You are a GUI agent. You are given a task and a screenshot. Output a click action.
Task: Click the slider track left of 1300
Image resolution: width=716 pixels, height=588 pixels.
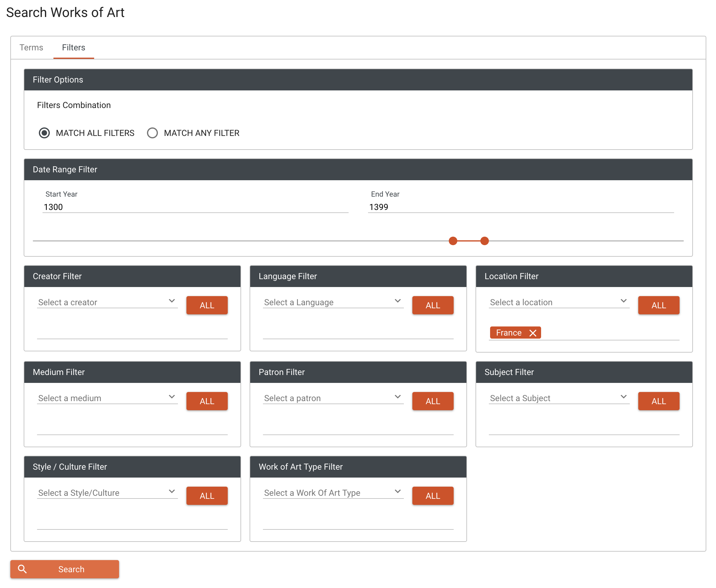coord(240,241)
